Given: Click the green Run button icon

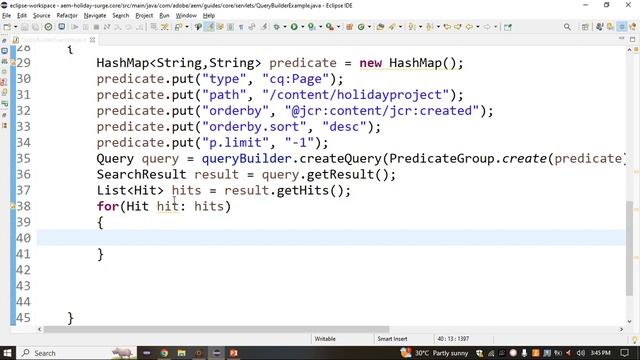Looking at the screenshot, I should [x=294, y=27].
